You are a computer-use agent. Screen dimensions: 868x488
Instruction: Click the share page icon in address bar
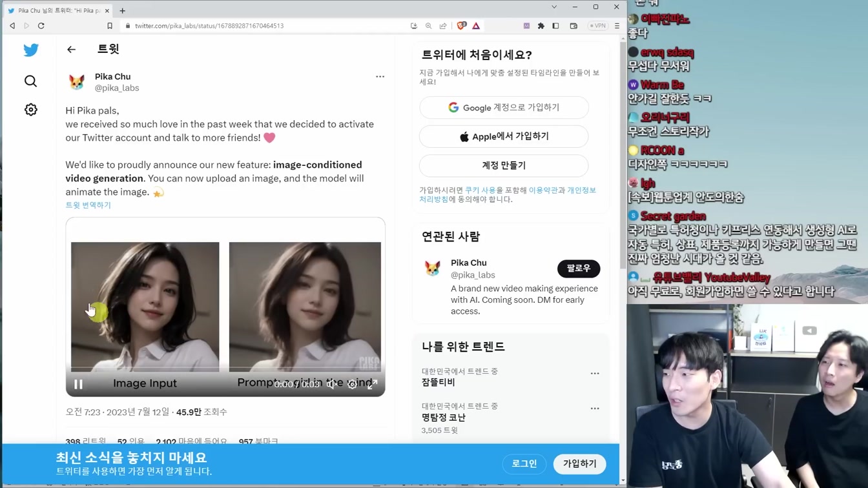pyautogui.click(x=443, y=26)
